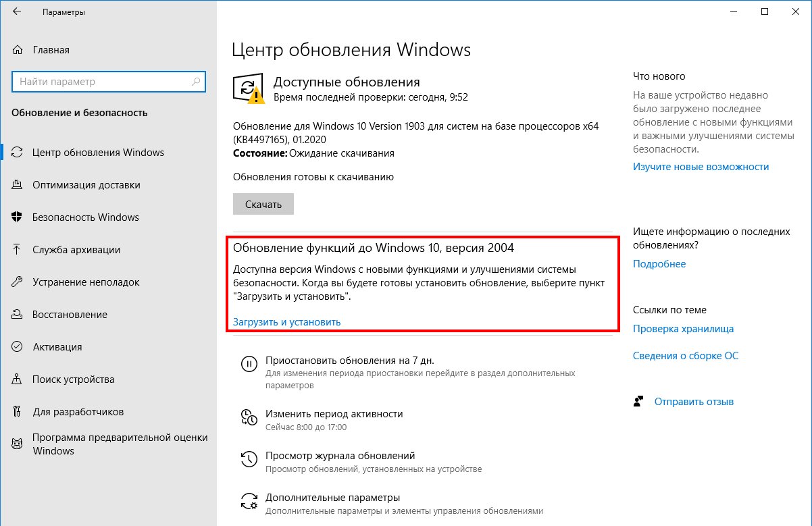The height and width of the screenshot is (526, 812).
Task: Click the update history clock icon
Action: click(249, 461)
